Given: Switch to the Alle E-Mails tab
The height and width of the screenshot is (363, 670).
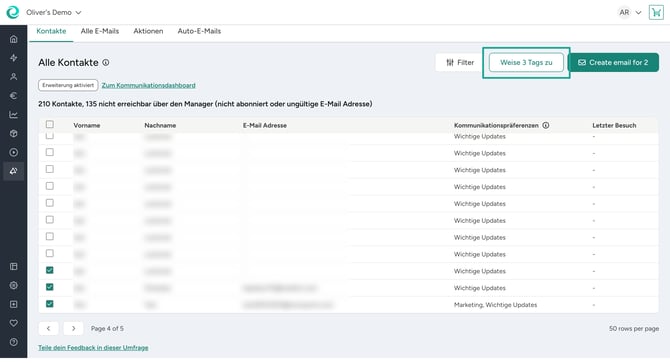Looking at the screenshot, I should click(x=100, y=31).
